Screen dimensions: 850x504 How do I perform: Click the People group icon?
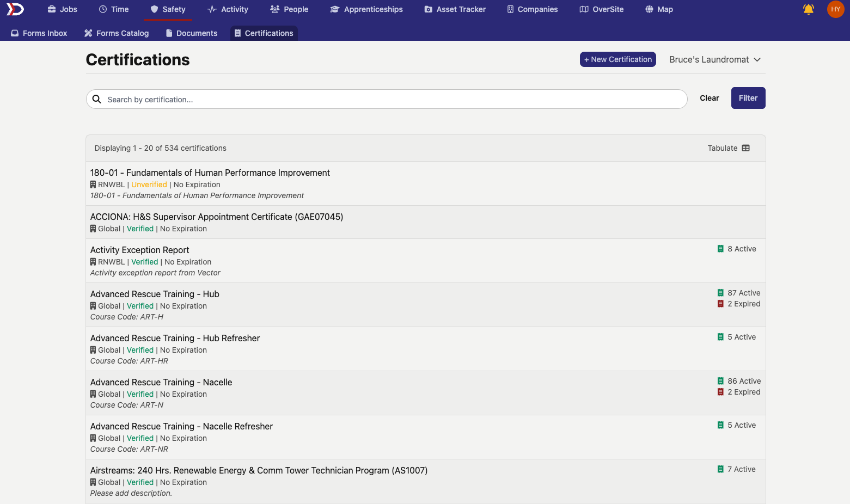pyautogui.click(x=275, y=9)
